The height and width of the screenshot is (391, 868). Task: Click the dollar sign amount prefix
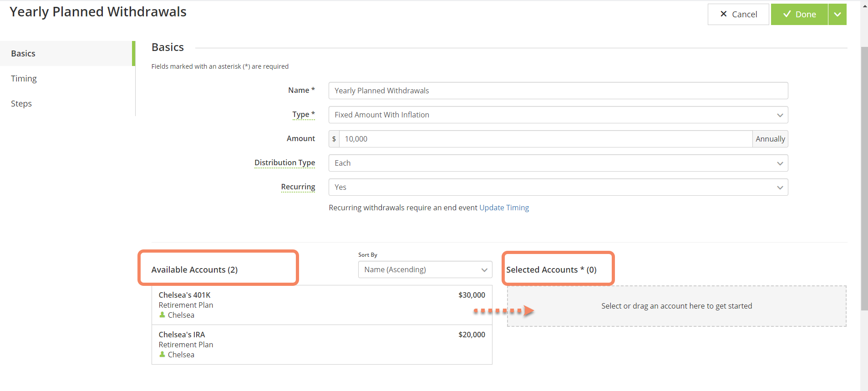334,139
